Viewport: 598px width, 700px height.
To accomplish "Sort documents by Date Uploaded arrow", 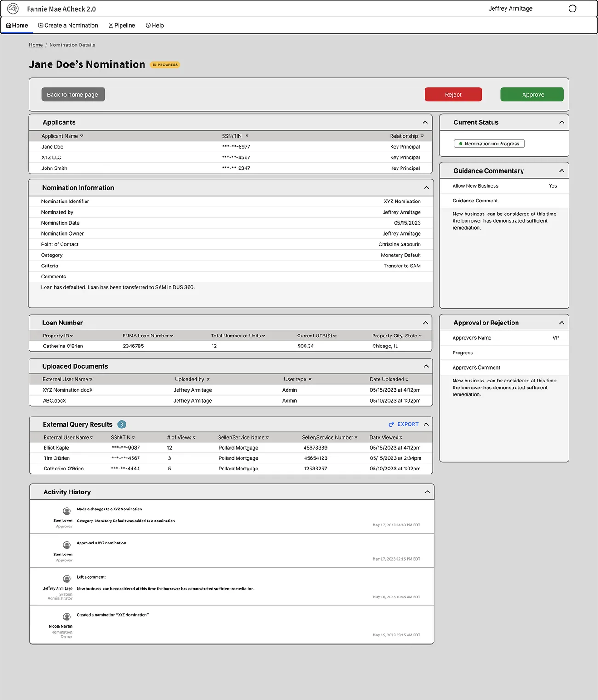I will 407,380.
